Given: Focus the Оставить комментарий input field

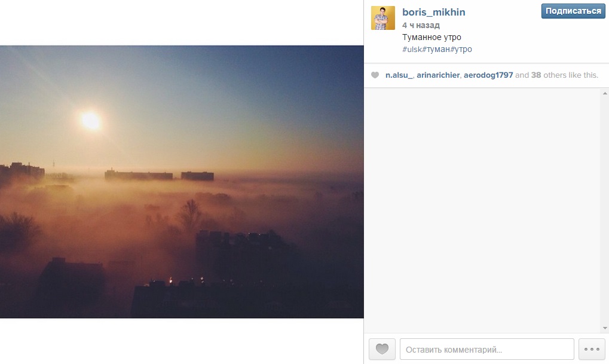Looking at the screenshot, I should click(x=486, y=349).
